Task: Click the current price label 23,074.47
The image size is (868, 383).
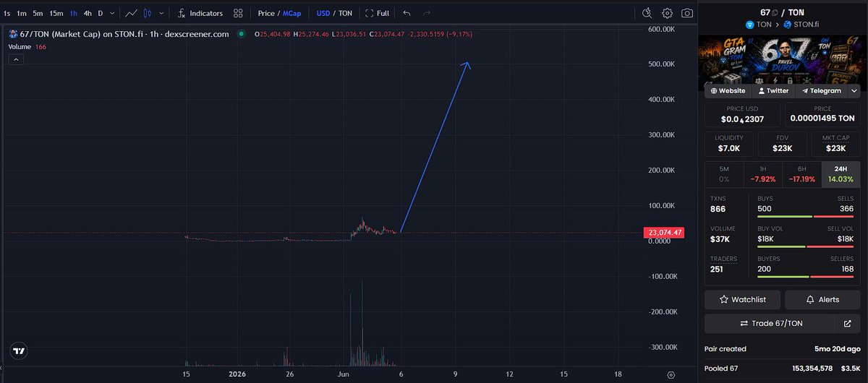Action: 664,233
